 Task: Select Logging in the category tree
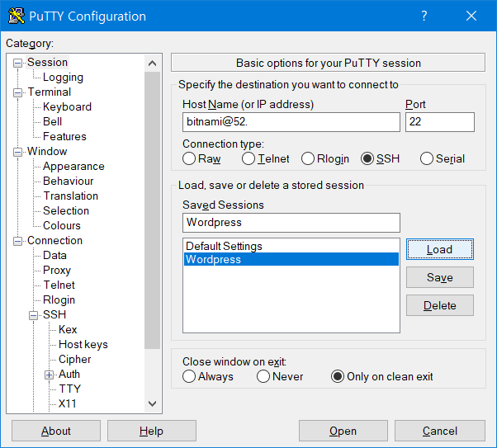[63, 77]
